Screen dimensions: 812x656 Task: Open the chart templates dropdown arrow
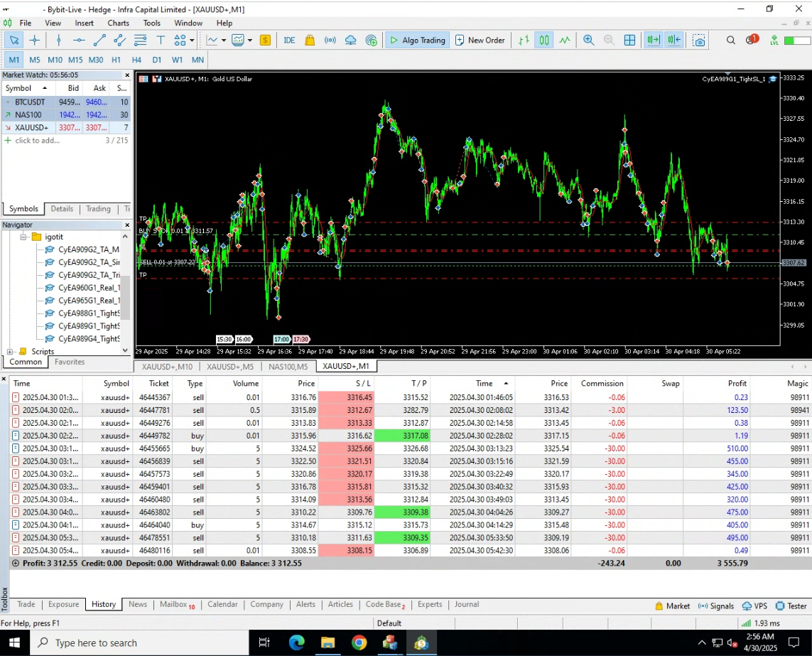point(250,41)
